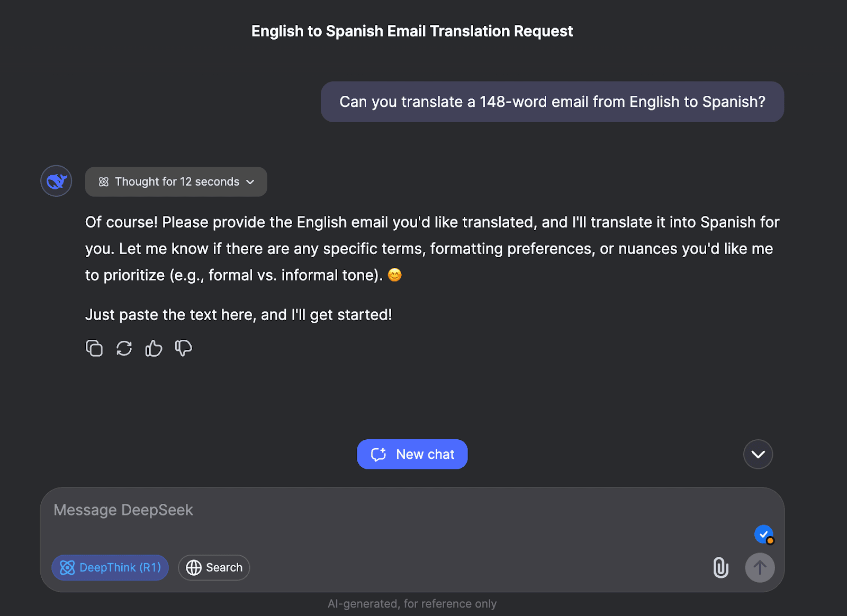The height and width of the screenshot is (616, 847).
Task: Enable web Search toggle
Action: [214, 567]
